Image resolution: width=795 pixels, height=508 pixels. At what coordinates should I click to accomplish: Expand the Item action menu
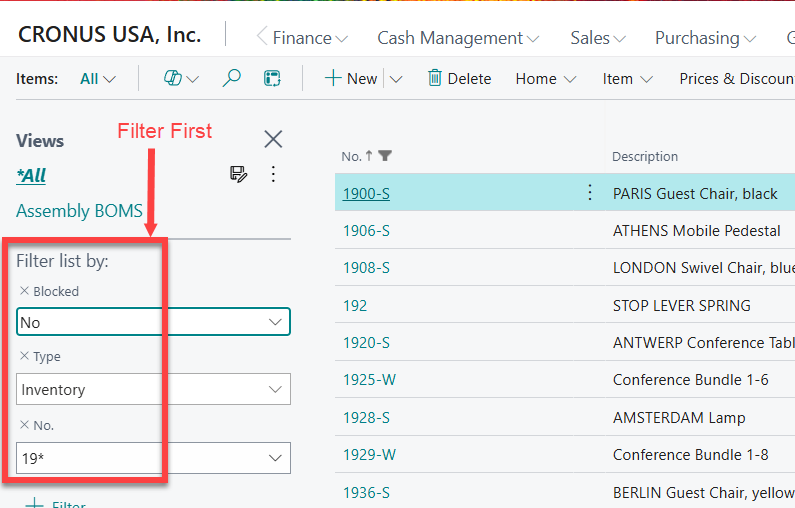point(627,79)
